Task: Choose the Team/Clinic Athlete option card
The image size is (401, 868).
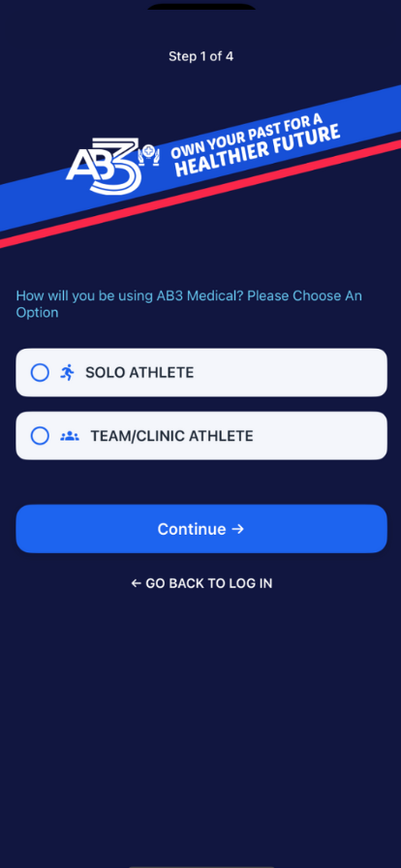Action: click(201, 436)
